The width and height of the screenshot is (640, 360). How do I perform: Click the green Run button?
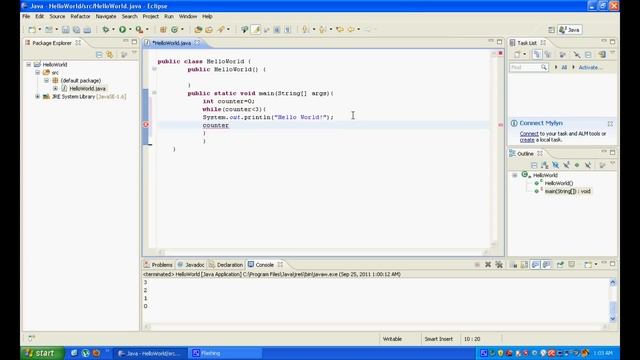(x=122, y=29)
